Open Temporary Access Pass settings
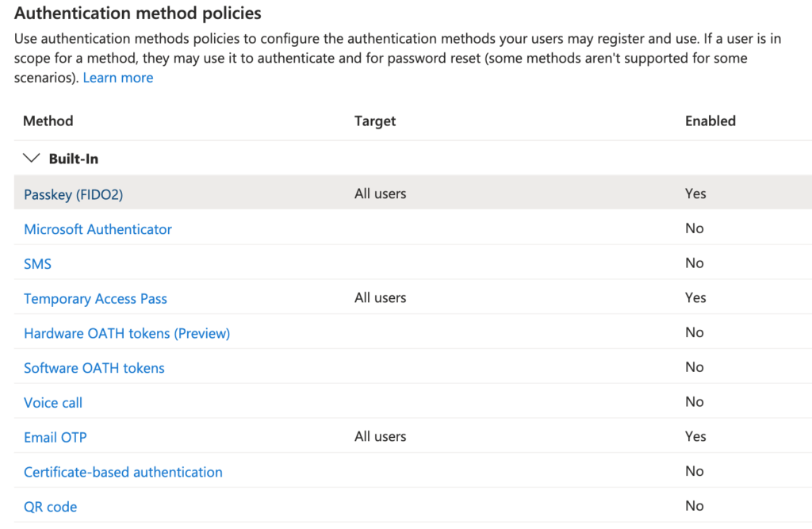 click(x=95, y=299)
